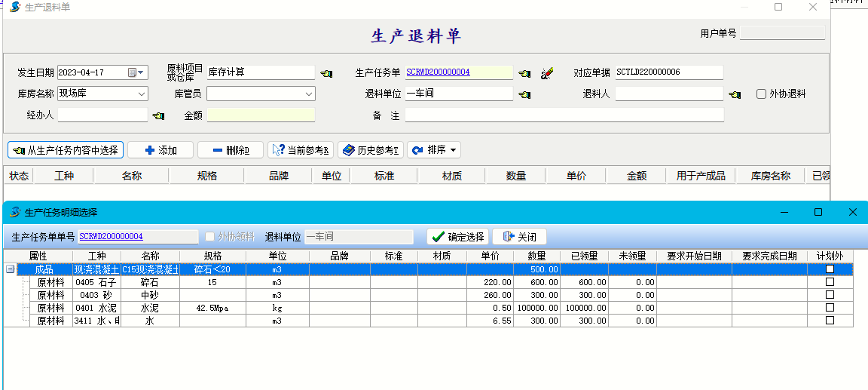This screenshot has height=390, width=868.
Task: Open the 排序 sort menu
Action: coord(434,150)
